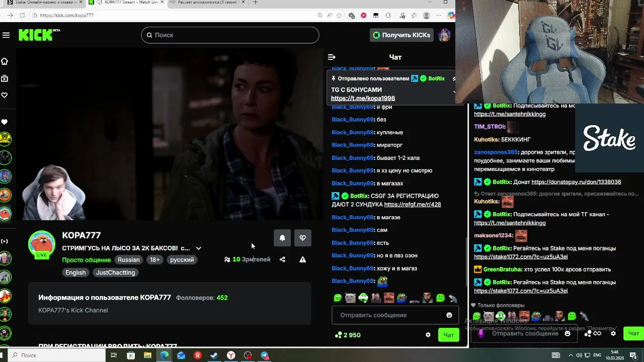Click the first green Kick emote in main chat bar
The width and height of the screenshot is (644, 362).
338,298
